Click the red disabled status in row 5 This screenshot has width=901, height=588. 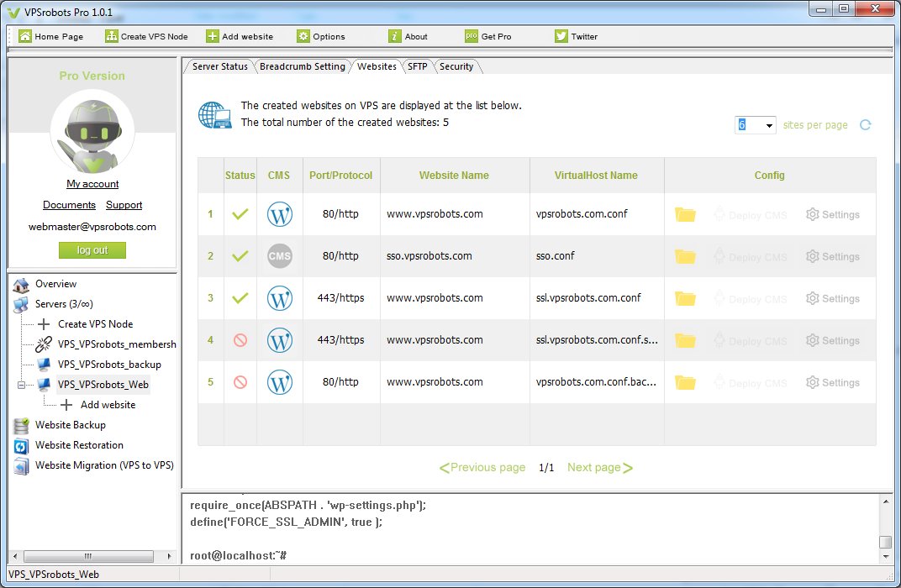[240, 382]
